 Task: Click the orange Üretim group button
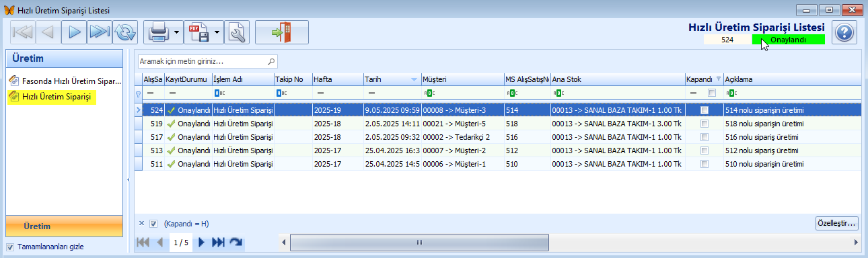(64, 226)
